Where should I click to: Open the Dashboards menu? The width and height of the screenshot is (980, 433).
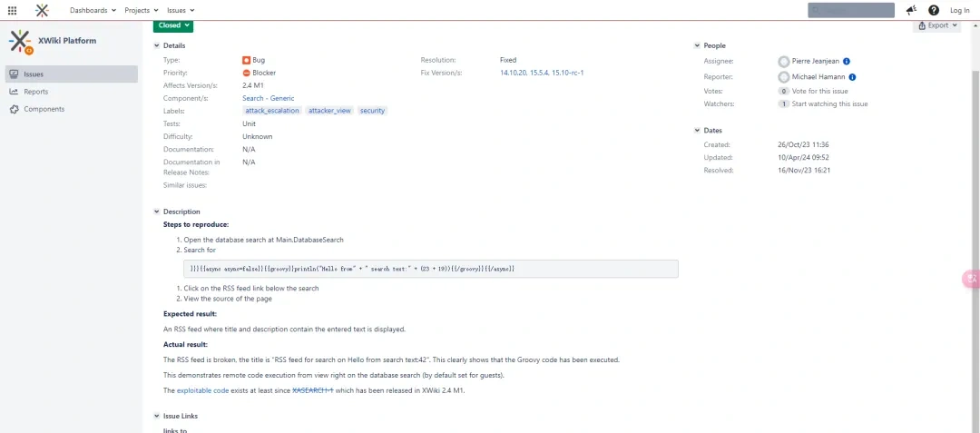click(x=93, y=10)
